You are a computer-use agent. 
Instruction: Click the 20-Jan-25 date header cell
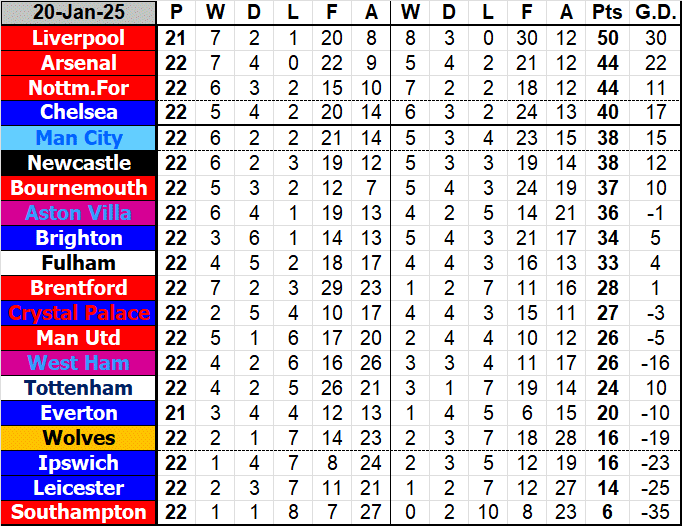(x=79, y=13)
